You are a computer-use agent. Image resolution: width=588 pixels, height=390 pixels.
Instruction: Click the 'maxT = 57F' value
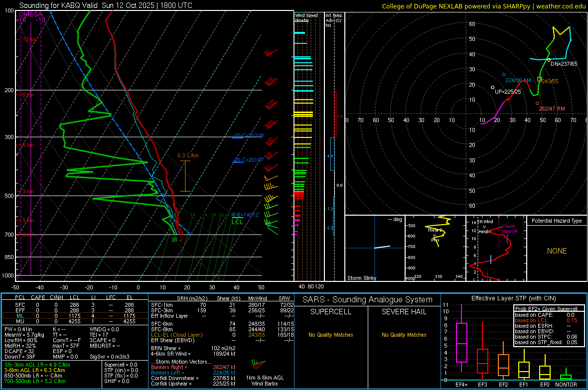click(66, 346)
